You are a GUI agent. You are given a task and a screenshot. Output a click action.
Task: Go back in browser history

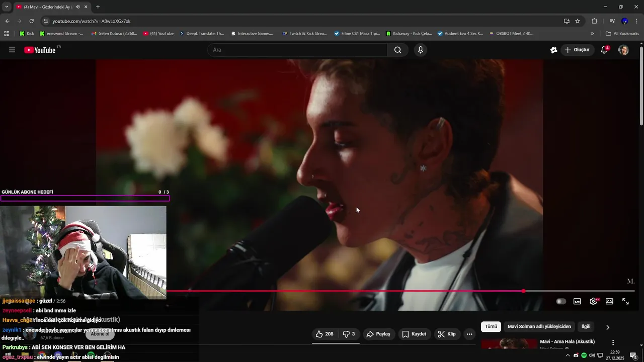coord(7,21)
